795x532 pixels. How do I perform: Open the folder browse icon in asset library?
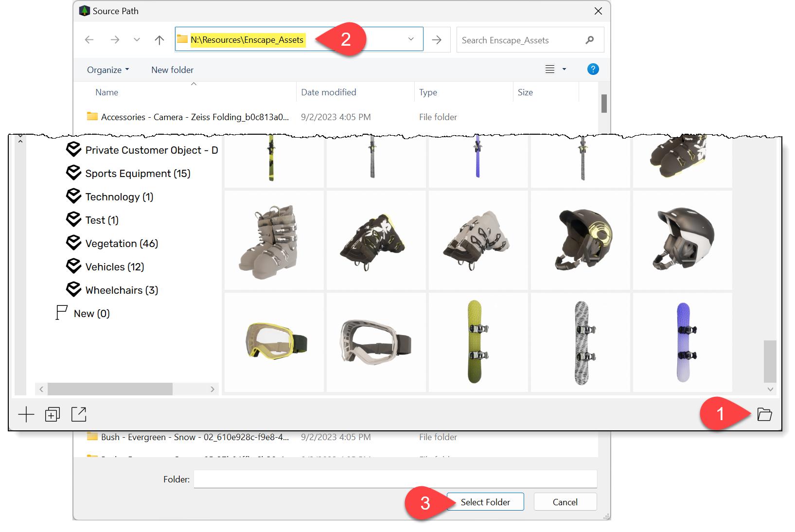pos(764,414)
